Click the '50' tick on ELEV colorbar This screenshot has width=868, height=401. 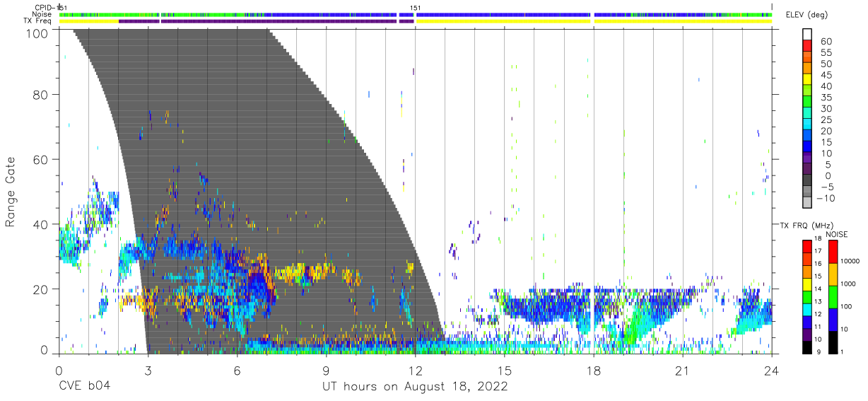click(826, 64)
